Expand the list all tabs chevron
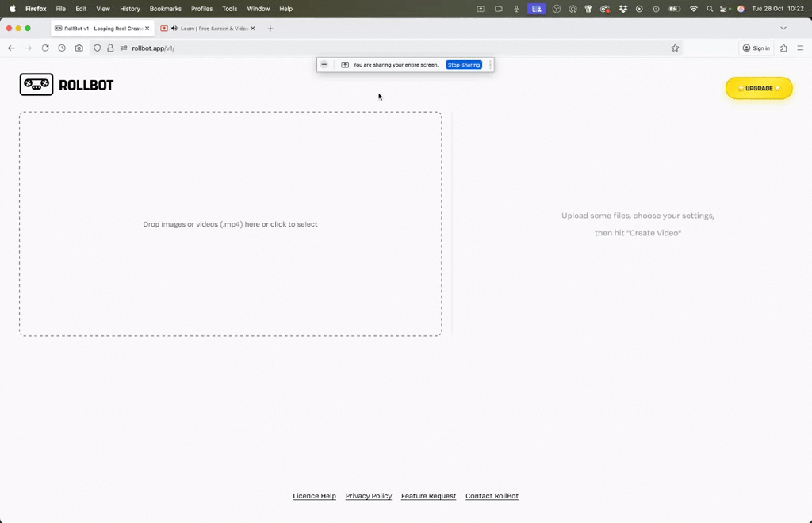This screenshot has height=523, width=812. click(783, 29)
